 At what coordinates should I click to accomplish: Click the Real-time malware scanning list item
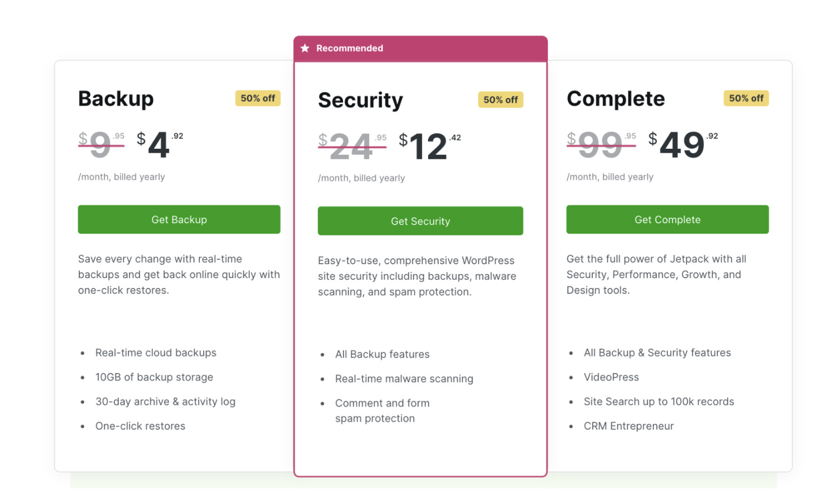click(404, 379)
